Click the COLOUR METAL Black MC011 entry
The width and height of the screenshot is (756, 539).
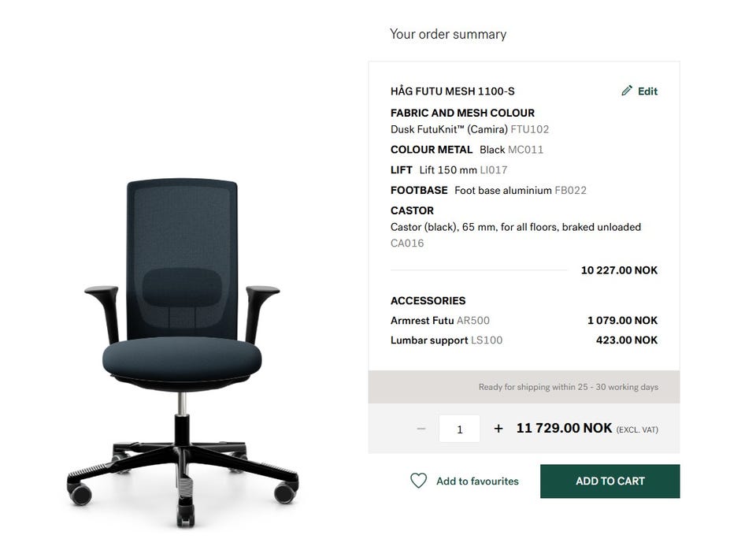(x=467, y=150)
